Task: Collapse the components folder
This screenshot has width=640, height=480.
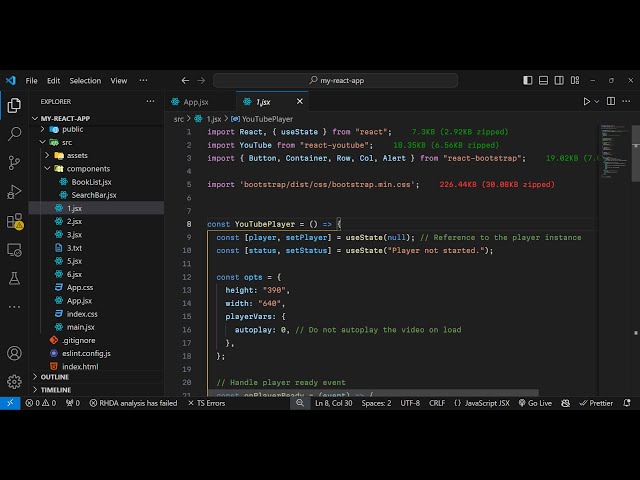Action: (88, 169)
